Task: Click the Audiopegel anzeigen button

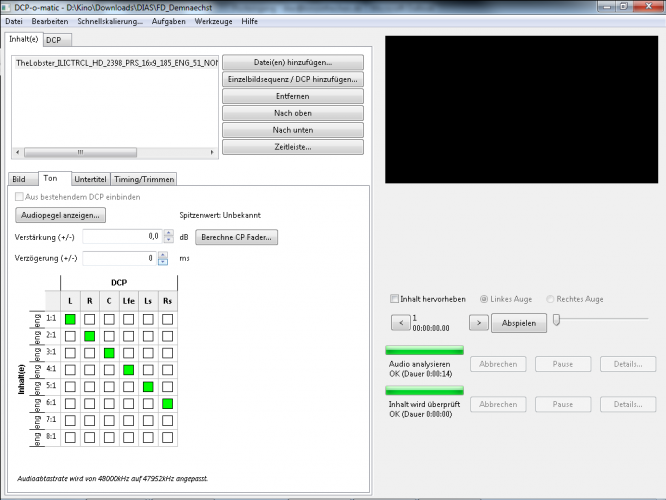Action: pos(61,214)
